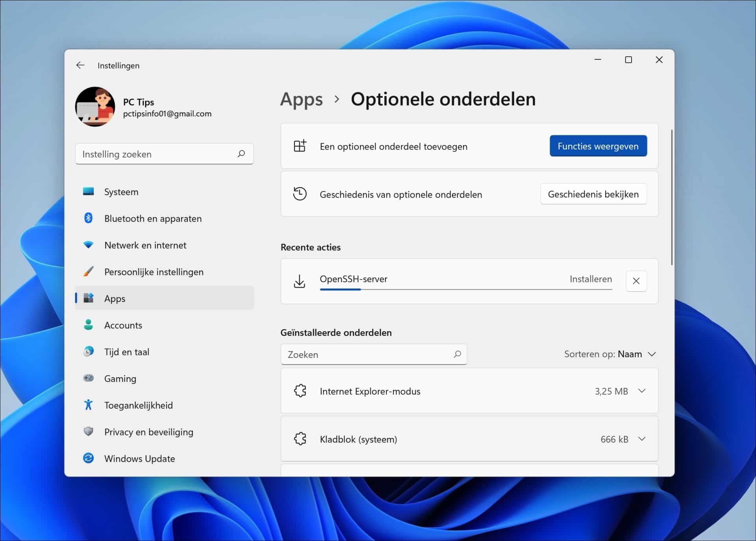Screen dimensions: 756x541
Task: Select the Accounts person icon
Action: 89,325
